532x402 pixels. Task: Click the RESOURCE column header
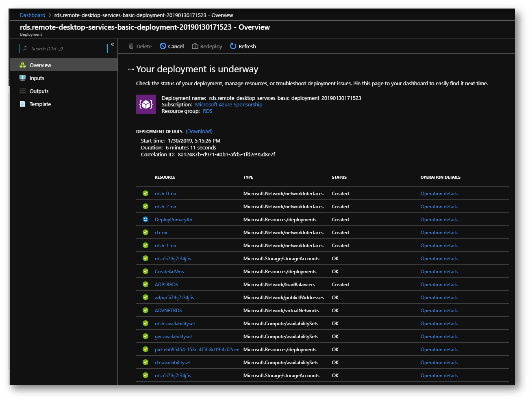pyautogui.click(x=165, y=177)
